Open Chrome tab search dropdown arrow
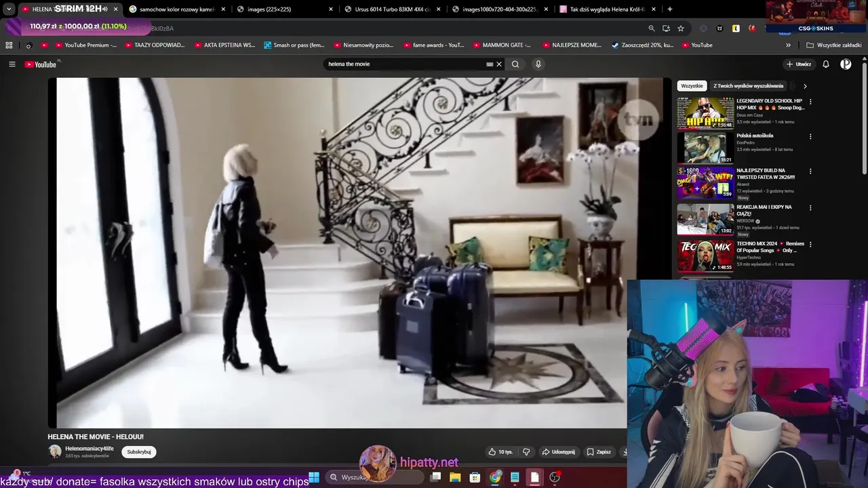The width and height of the screenshot is (868, 488). tap(9, 9)
